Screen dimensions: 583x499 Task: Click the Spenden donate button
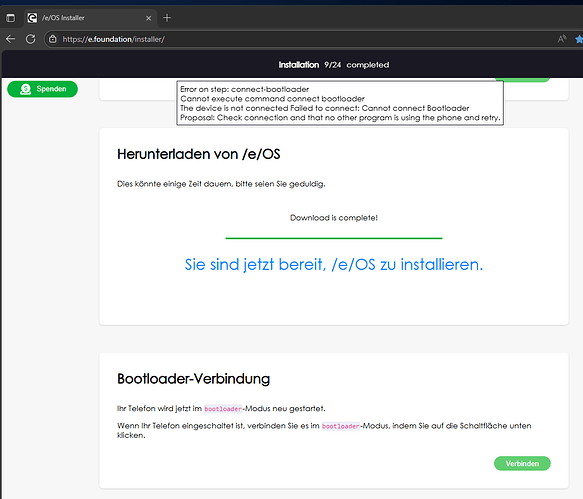click(42, 89)
